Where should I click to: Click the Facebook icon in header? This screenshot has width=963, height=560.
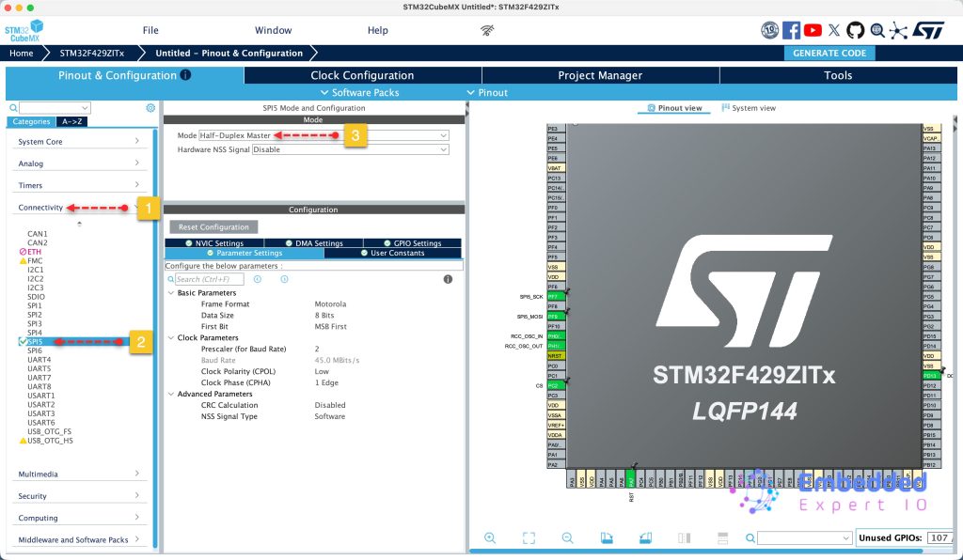tap(791, 30)
